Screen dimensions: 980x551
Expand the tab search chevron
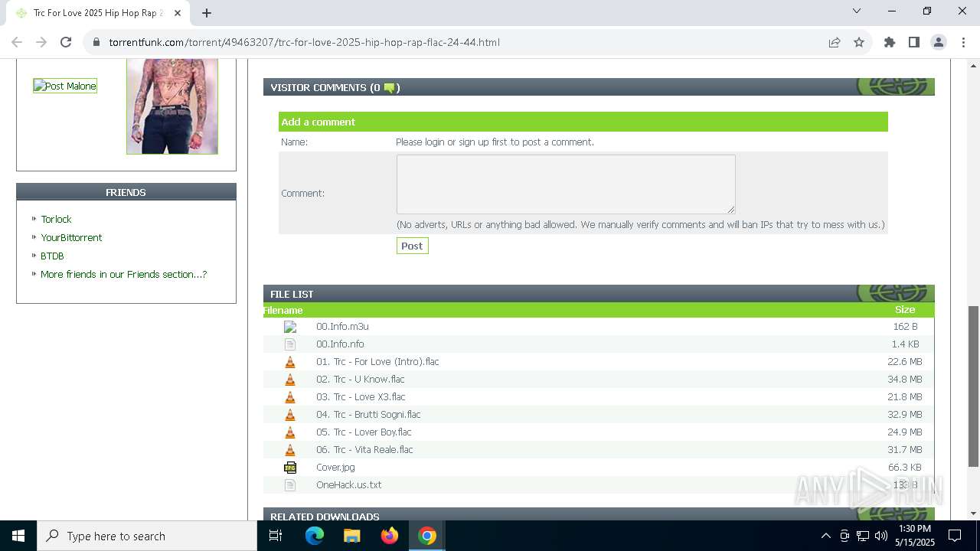857,11
